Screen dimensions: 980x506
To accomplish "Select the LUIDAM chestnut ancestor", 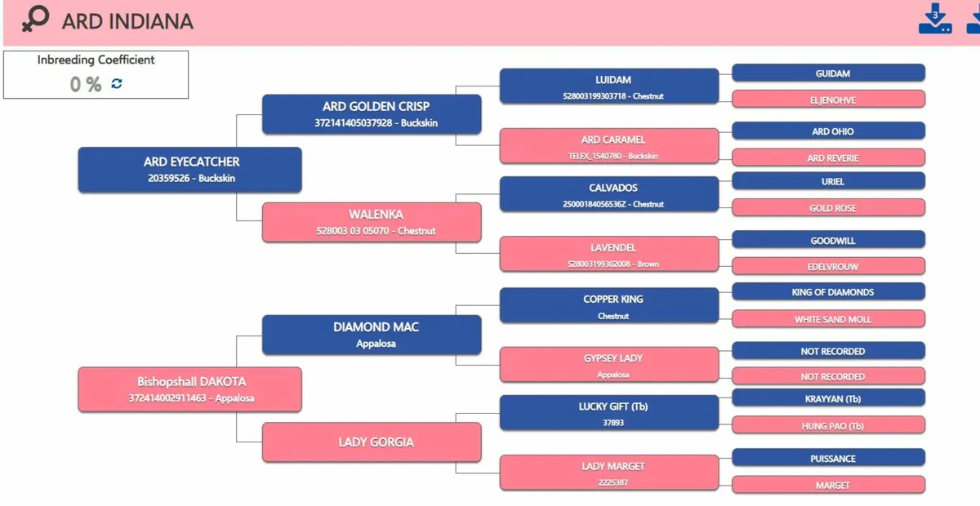I will click(609, 87).
